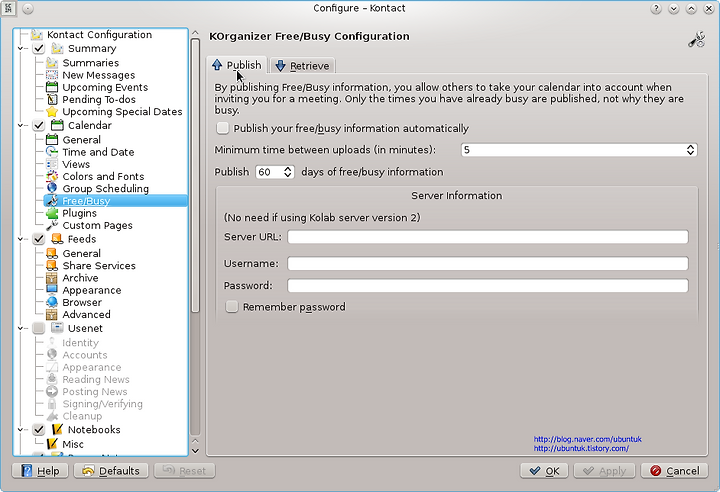The image size is (720, 492).
Task: Enable the Usenet component checkbox
Action: 39,328
